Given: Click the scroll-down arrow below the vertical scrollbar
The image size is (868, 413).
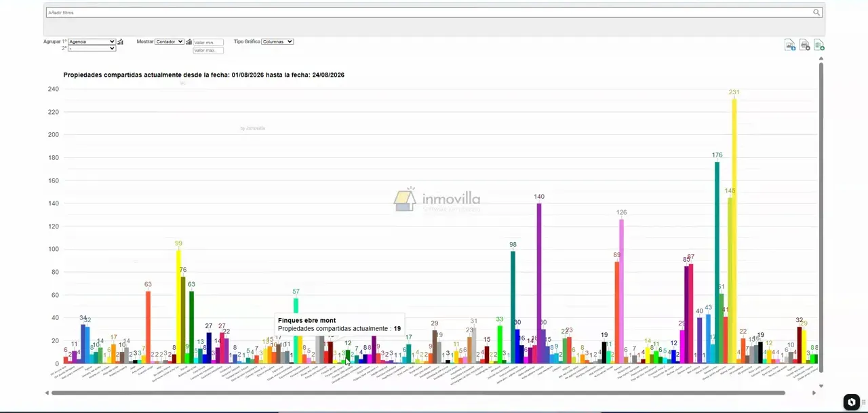Looking at the screenshot, I should pyautogui.click(x=821, y=386).
